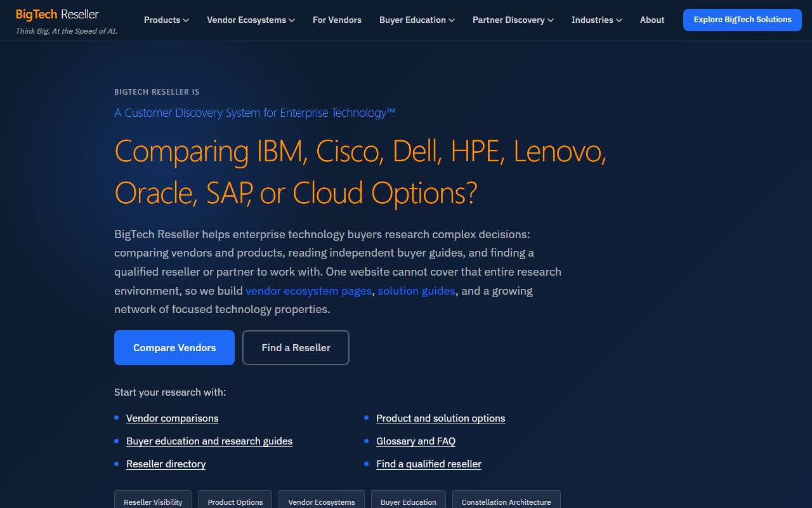
Task: Open the Vendor Ecosystems dropdown
Action: pos(251,20)
